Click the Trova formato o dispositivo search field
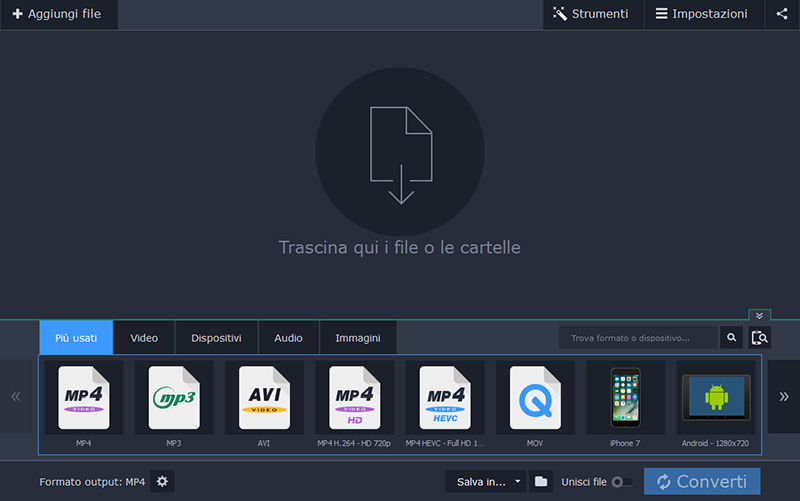This screenshot has height=501, width=800. click(x=638, y=338)
